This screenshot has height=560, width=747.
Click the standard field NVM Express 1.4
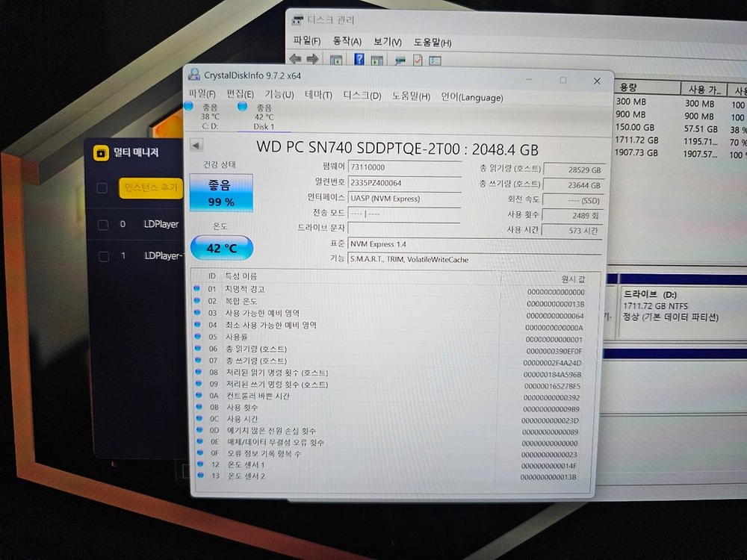tap(474, 244)
